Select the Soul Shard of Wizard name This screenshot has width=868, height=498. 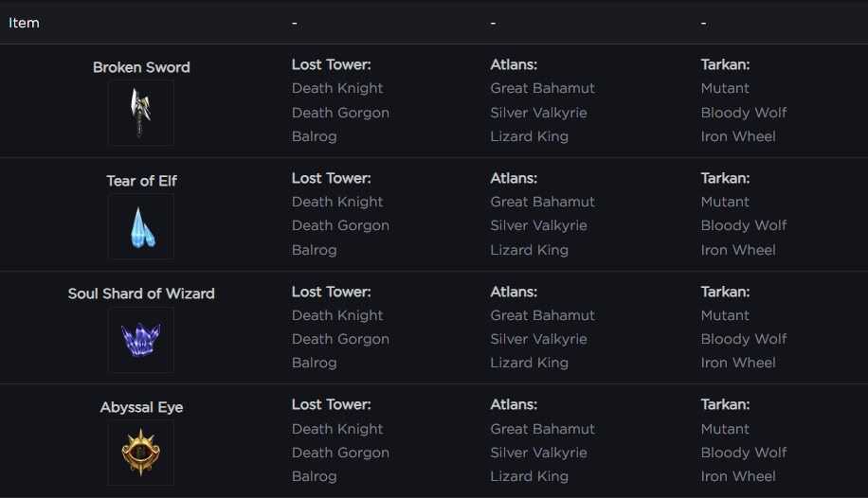(x=141, y=293)
